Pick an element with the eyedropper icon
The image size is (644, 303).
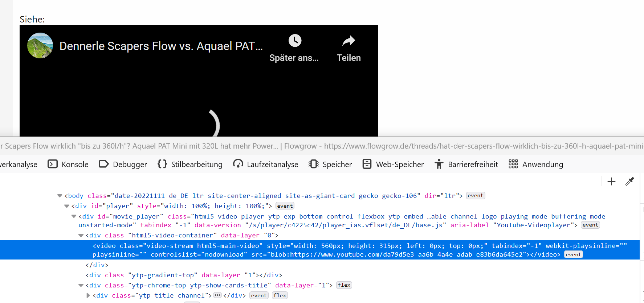[629, 181]
